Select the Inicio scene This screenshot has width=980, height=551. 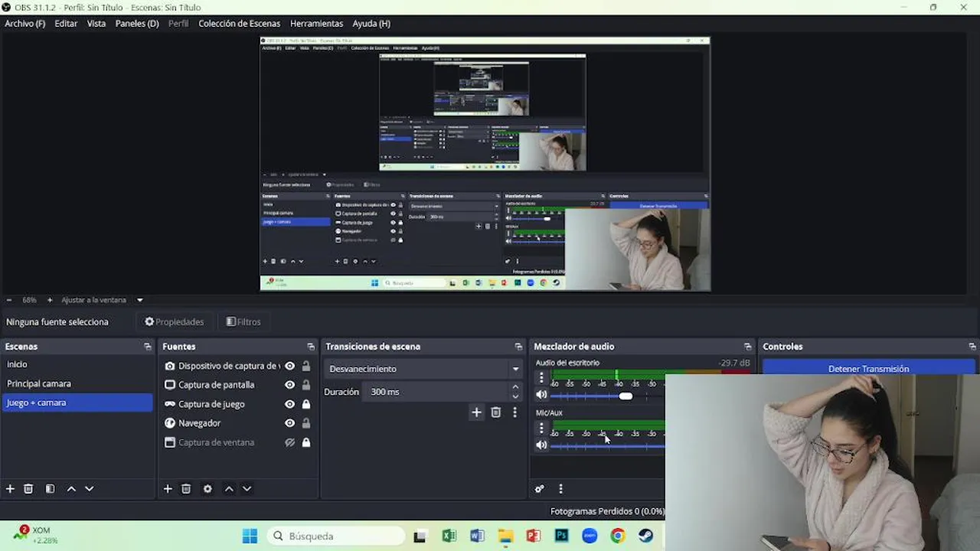[77, 364]
